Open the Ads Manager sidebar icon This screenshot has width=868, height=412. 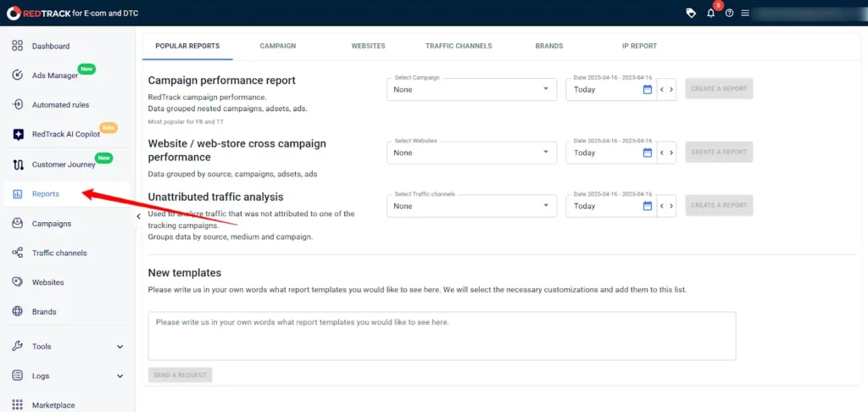click(x=17, y=75)
